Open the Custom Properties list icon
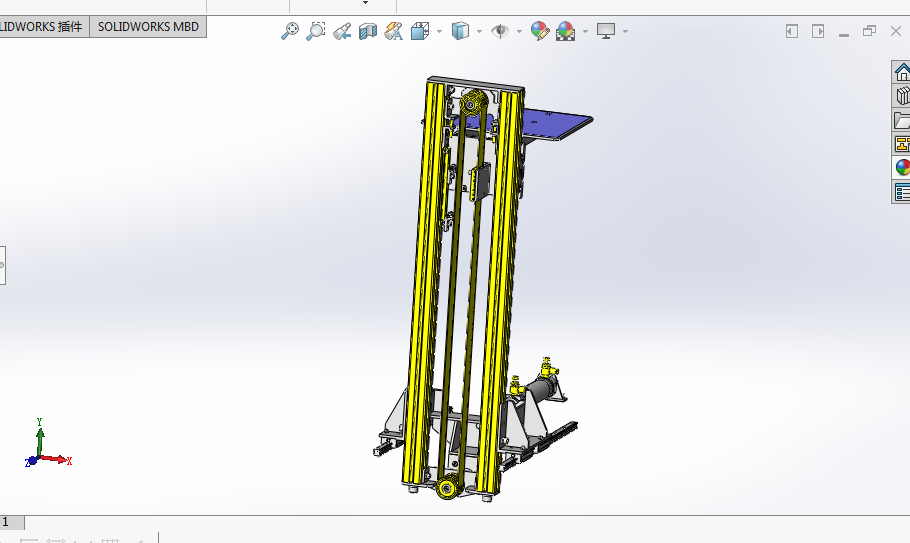 point(901,191)
